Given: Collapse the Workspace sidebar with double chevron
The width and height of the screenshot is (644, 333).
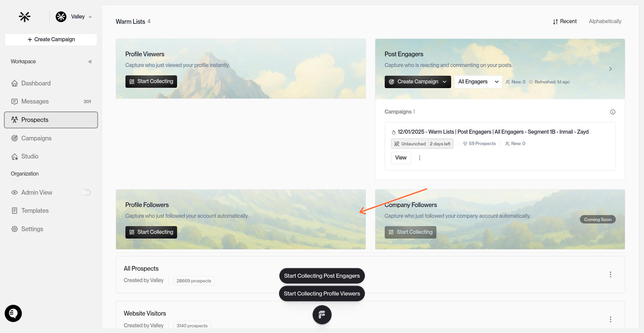Looking at the screenshot, I should pos(90,62).
